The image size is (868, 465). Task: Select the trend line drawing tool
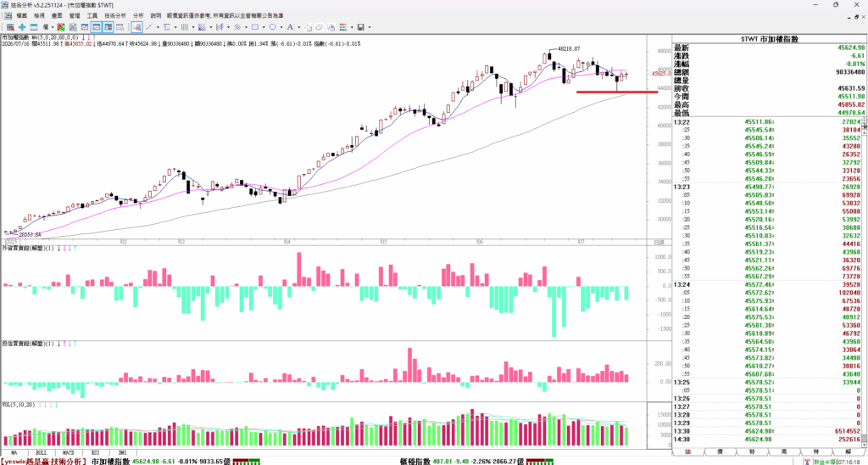(149, 26)
